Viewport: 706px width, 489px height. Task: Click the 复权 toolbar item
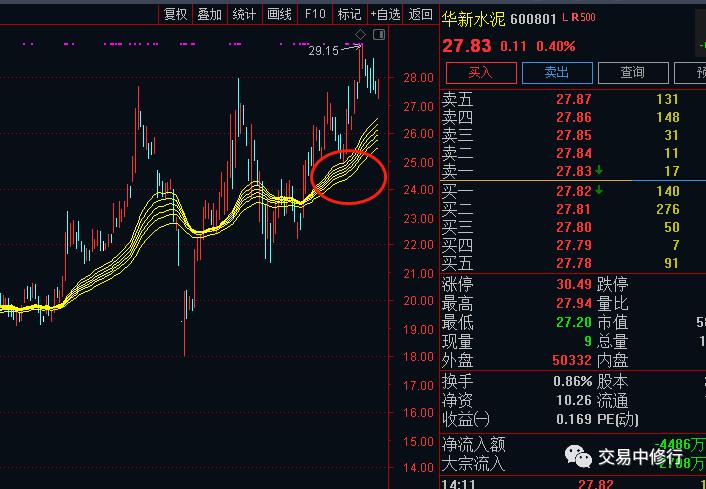[x=176, y=14]
